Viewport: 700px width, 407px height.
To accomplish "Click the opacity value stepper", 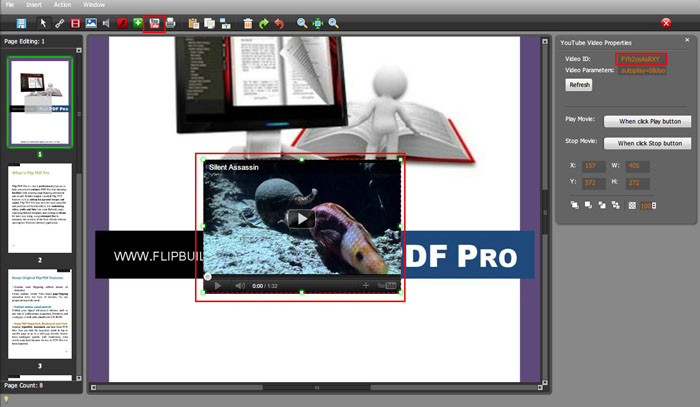I will 654,206.
